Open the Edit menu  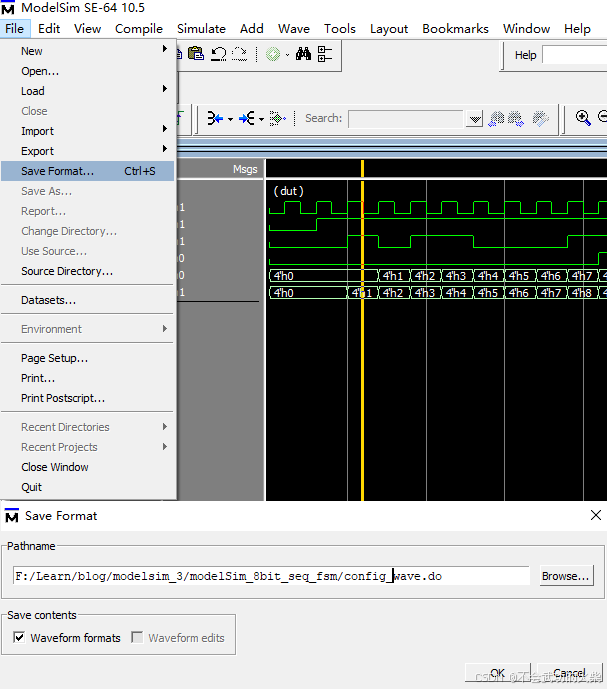(49, 29)
